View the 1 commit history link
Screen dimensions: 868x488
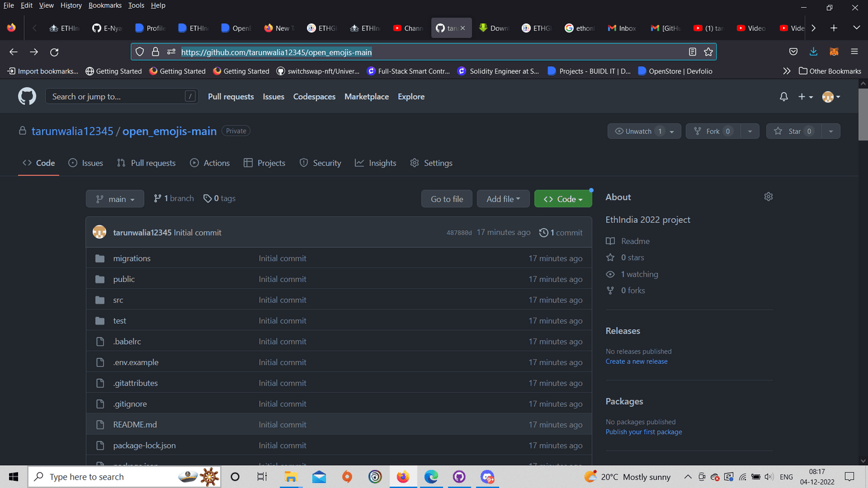[x=561, y=233]
